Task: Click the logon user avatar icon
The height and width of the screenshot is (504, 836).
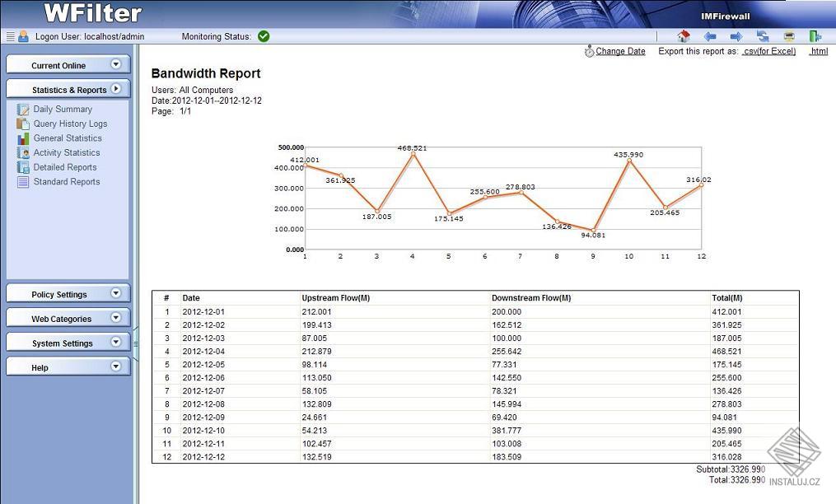Action: pyautogui.click(x=23, y=36)
